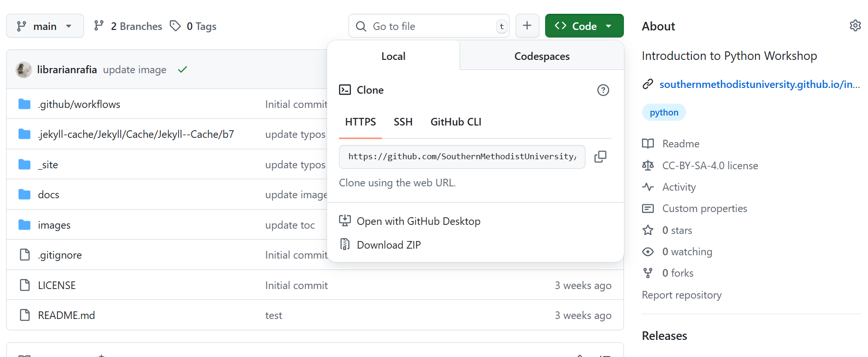Open the librarianrafia user profile link

click(67, 69)
